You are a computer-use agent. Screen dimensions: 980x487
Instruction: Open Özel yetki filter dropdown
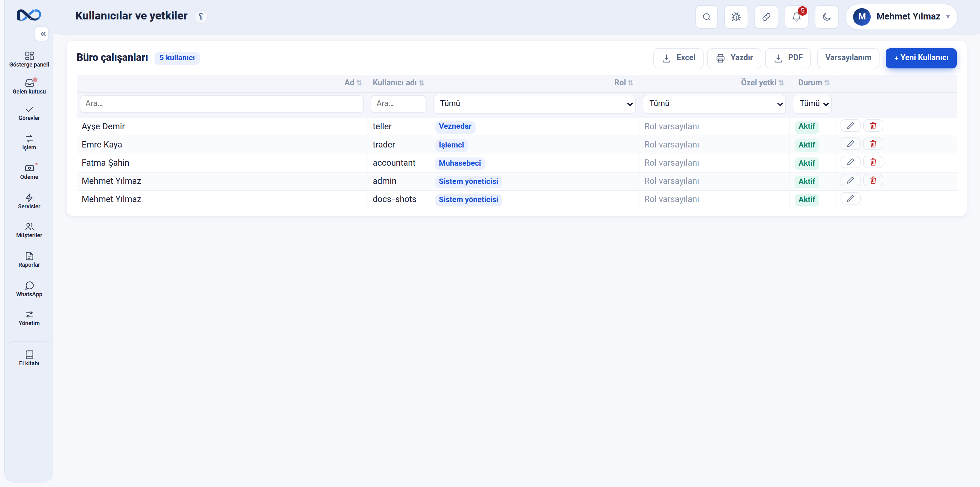pyautogui.click(x=714, y=104)
